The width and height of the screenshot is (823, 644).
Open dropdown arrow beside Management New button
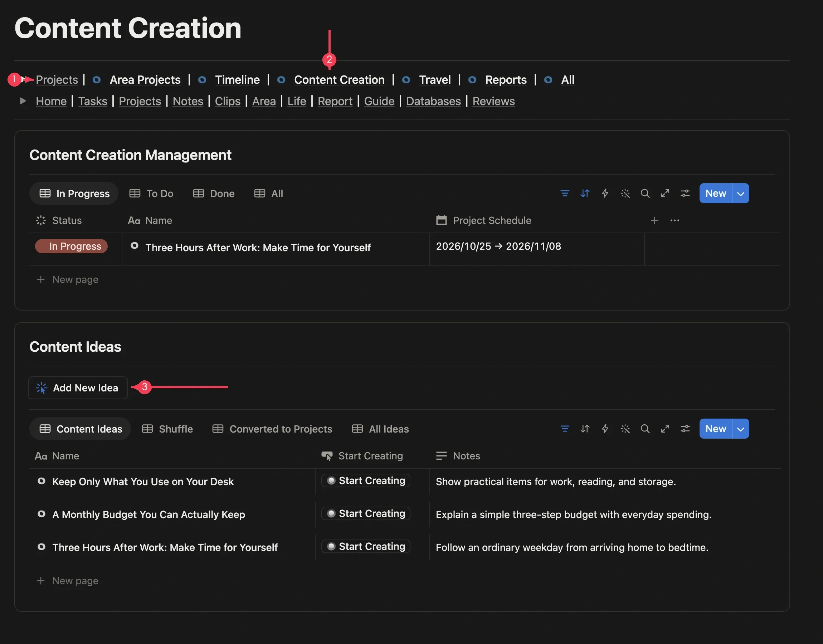740,194
